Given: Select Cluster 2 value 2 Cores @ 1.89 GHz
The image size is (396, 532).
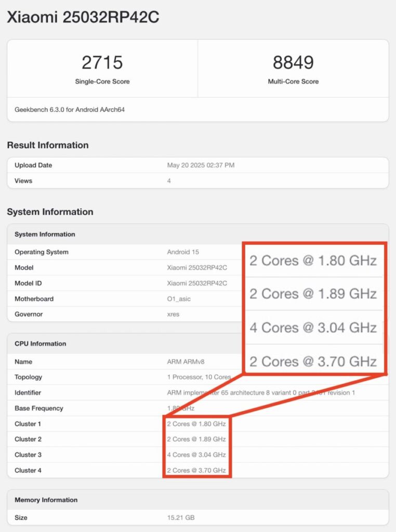Looking at the screenshot, I should 196,439.
